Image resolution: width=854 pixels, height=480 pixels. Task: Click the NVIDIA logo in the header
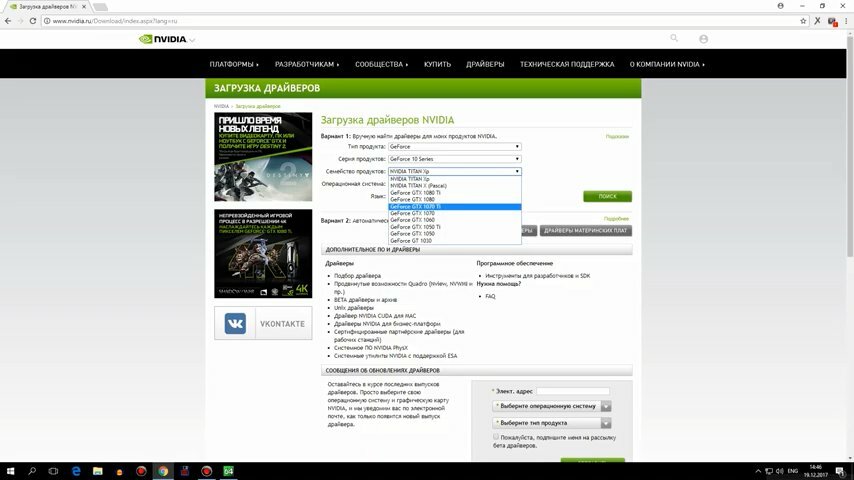point(162,39)
